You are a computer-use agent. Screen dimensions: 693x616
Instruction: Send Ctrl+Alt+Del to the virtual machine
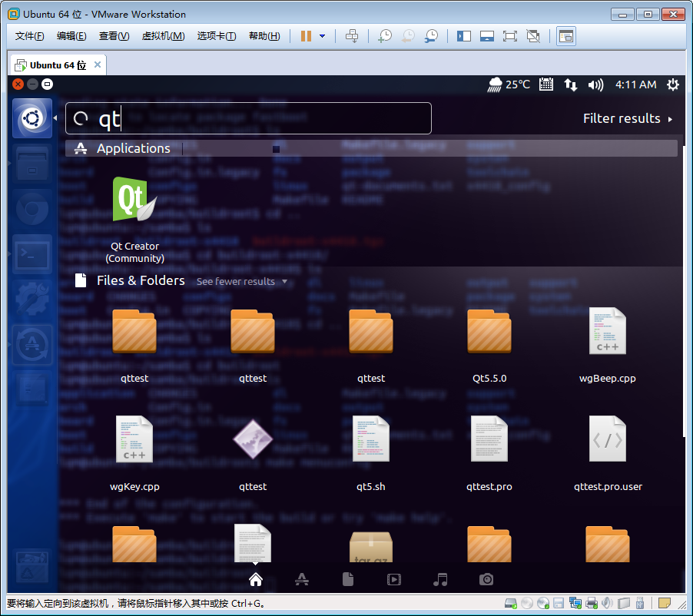[x=352, y=36]
